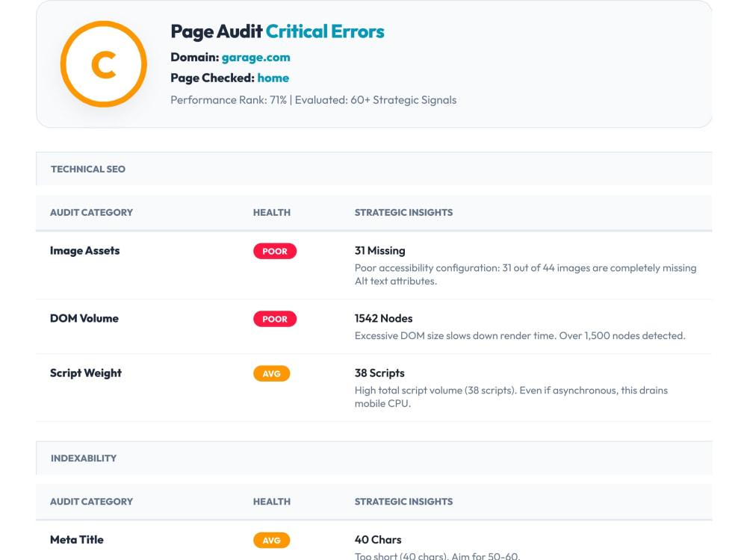Click the AVG badge for Meta Title
Viewport: 747px width, 560px height.
tap(272, 540)
